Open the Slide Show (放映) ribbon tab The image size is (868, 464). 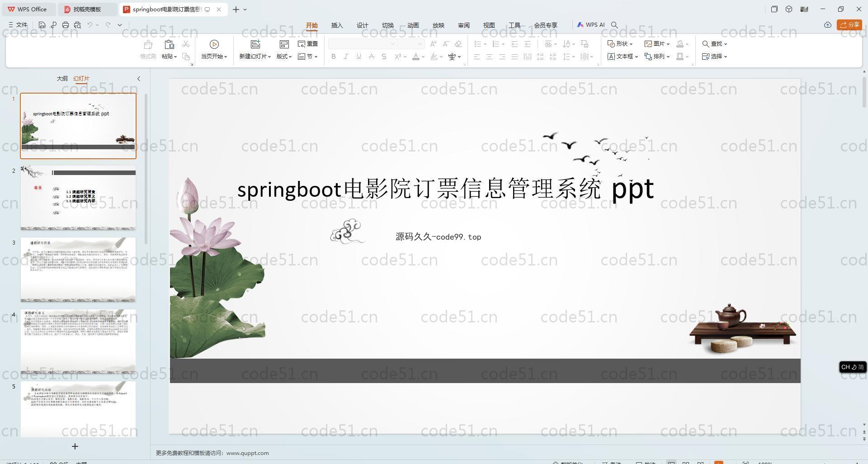click(439, 25)
